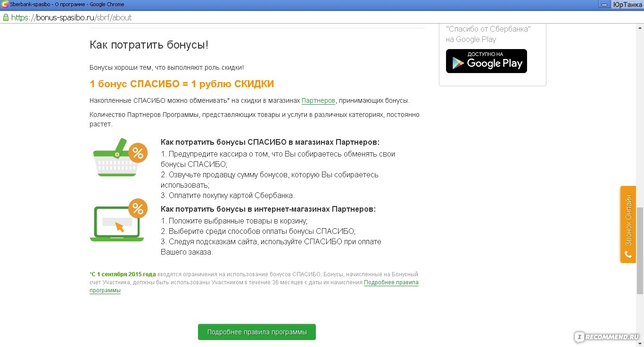644x347 pixels.
Task: Click the address bar URL field
Action: (x=322, y=17)
